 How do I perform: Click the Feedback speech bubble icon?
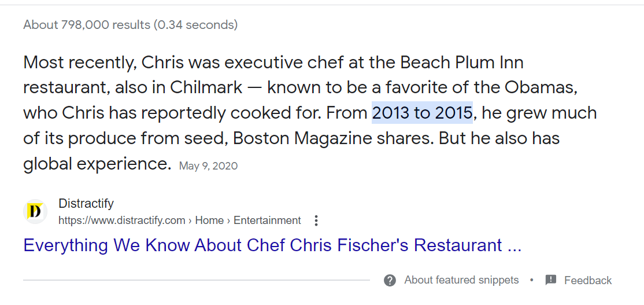[x=551, y=280]
